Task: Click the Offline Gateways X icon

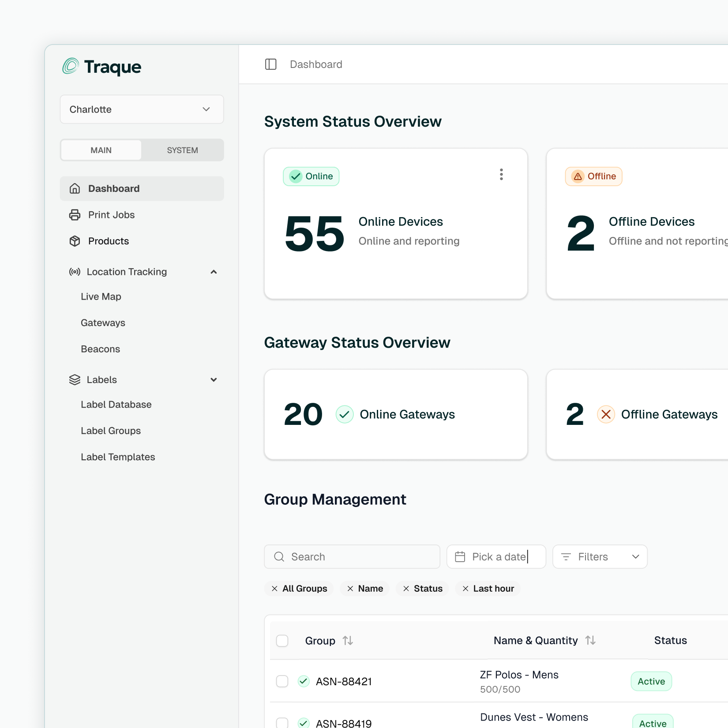Action: [606, 414]
